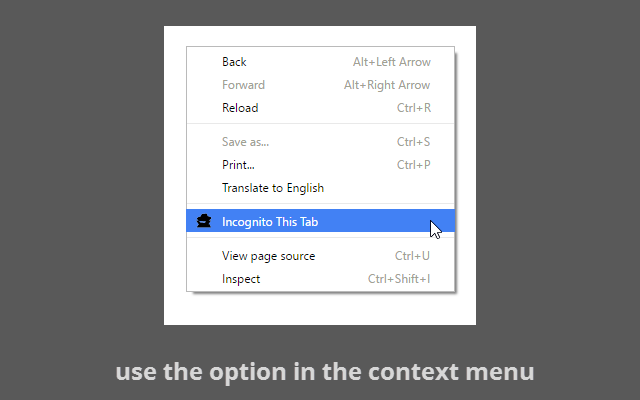Click the Incognito hat icon

pos(204,221)
